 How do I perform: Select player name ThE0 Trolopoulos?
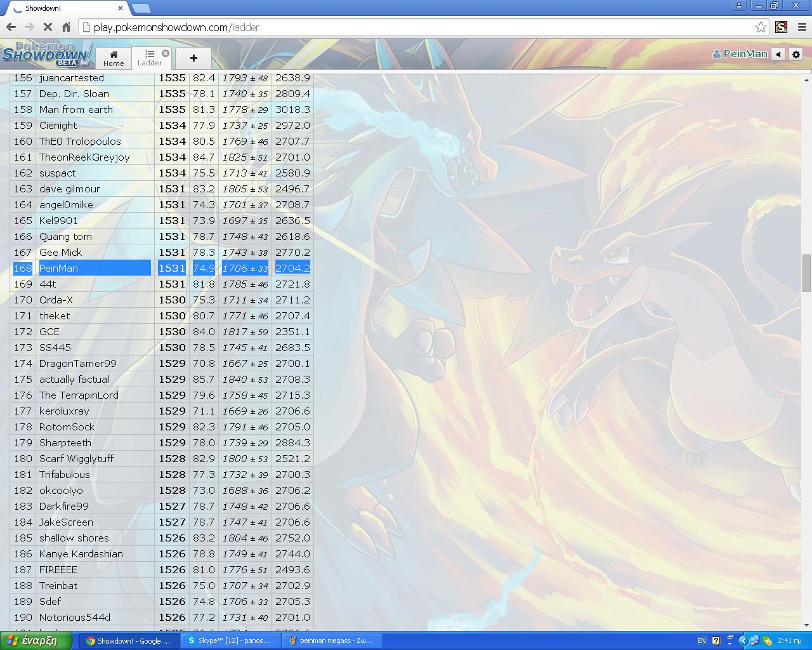(x=80, y=141)
